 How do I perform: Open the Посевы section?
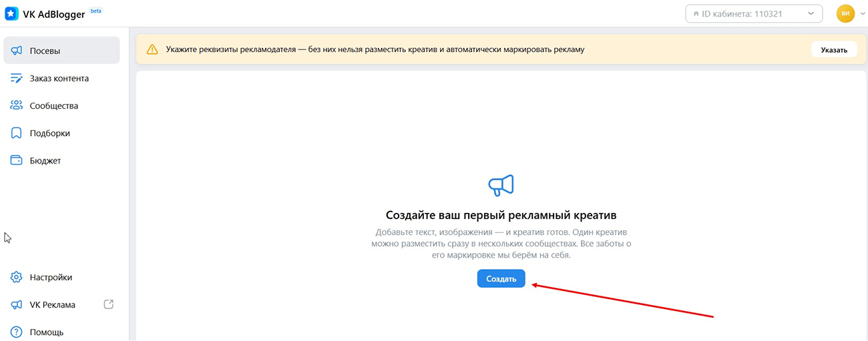coord(61,51)
